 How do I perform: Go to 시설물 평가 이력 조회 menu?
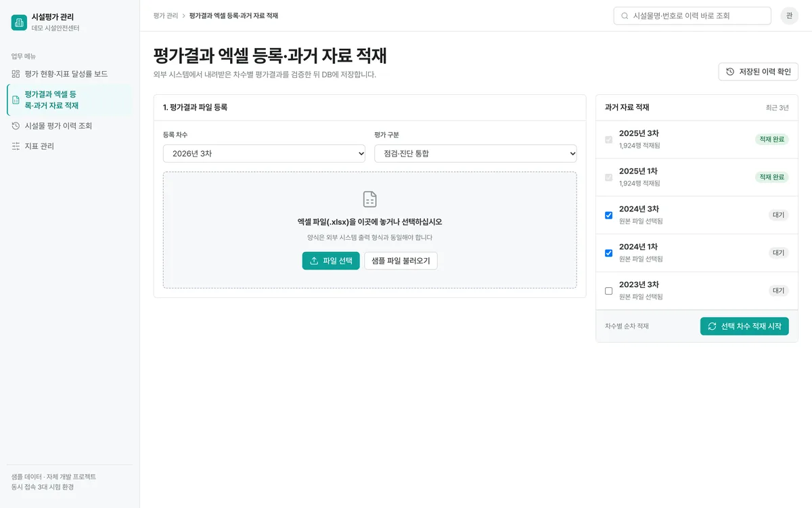pyautogui.click(x=70, y=126)
